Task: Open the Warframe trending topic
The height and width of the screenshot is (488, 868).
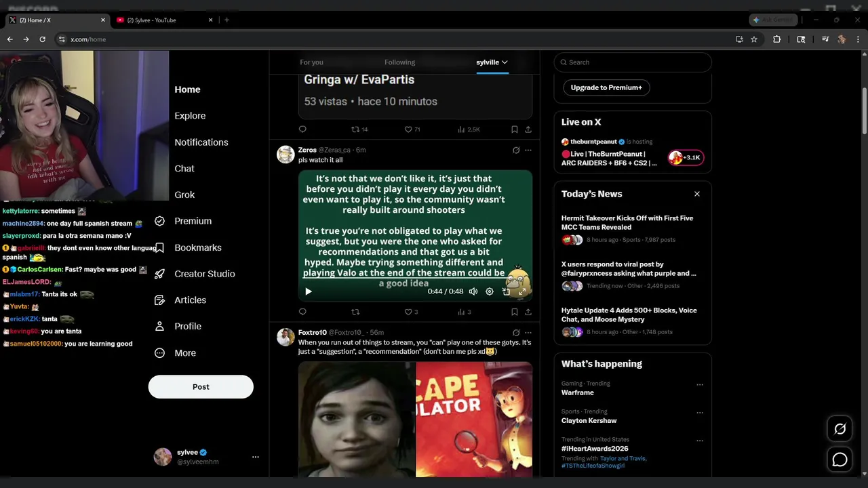Action: 578,392
